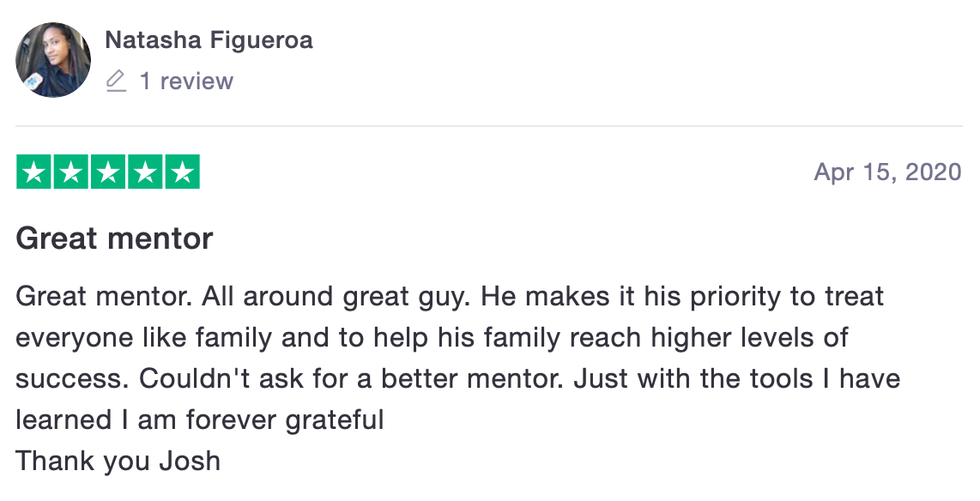980x501 pixels.
Task: Click the first green star in the rating
Action: [34, 172]
